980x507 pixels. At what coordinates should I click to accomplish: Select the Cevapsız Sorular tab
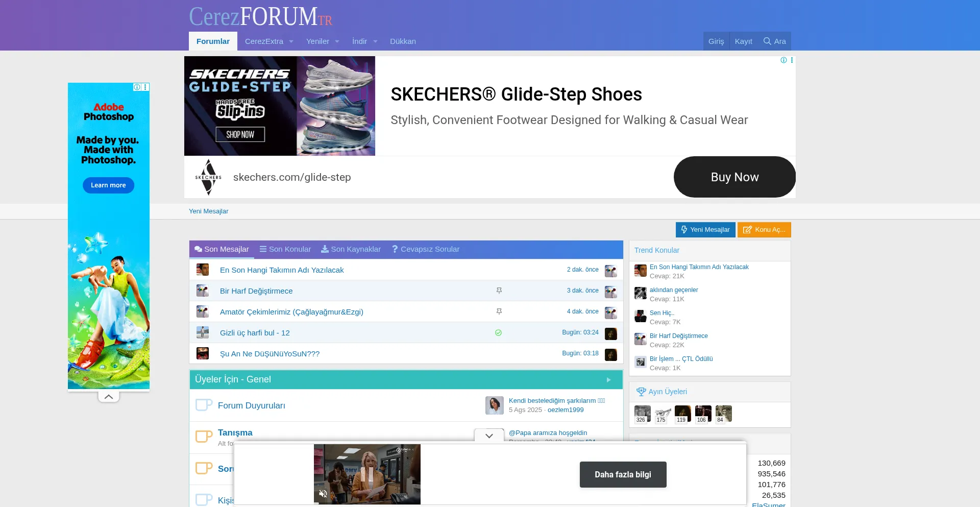point(426,249)
